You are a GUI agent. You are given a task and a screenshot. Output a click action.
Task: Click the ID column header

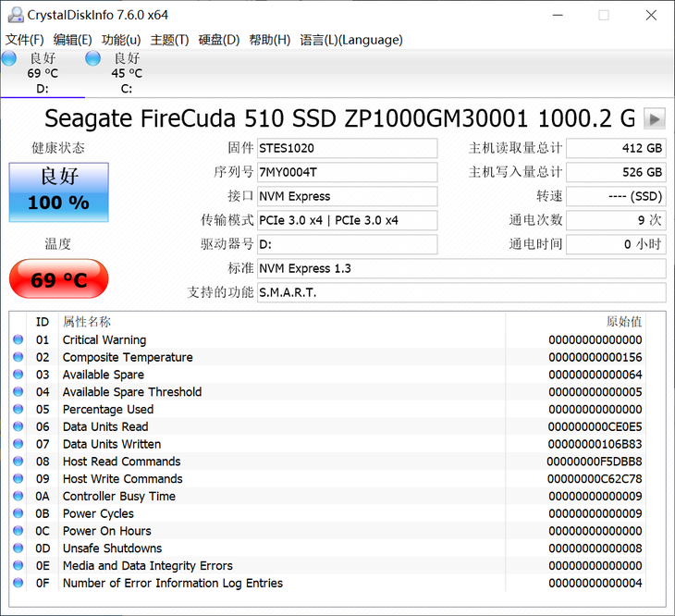[x=43, y=322]
